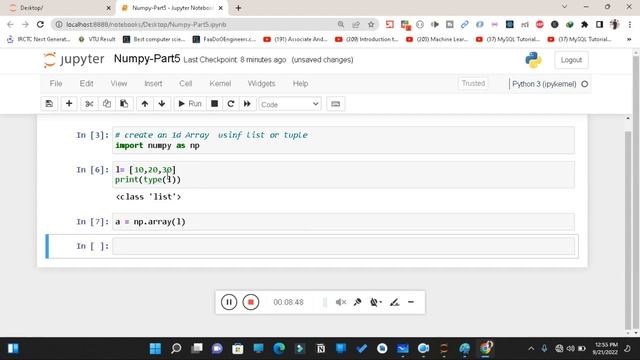
Task: Click the print(type(l)) code line
Action: coord(148,180)
